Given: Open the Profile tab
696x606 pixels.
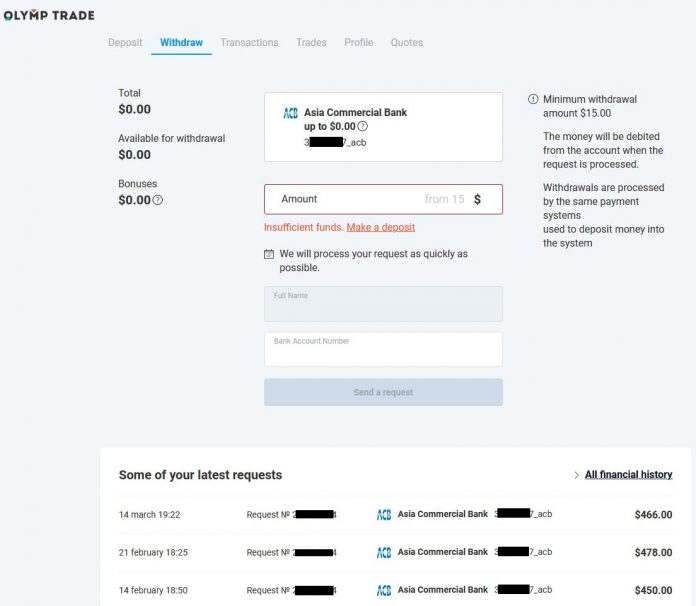Looking at the screenshot, I should (x=358, y=43).
